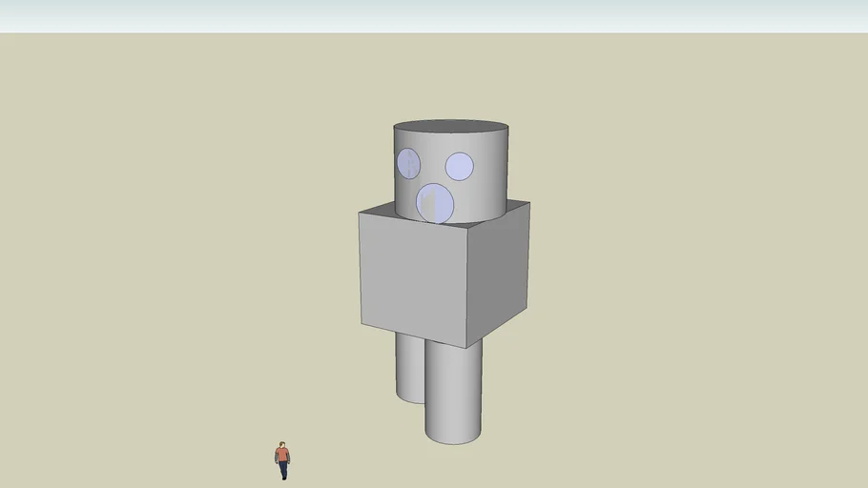Click the sky band above the horizon
Image resolution: width=868 pixels, height=488 pixels.
click(x=434, y=15)
